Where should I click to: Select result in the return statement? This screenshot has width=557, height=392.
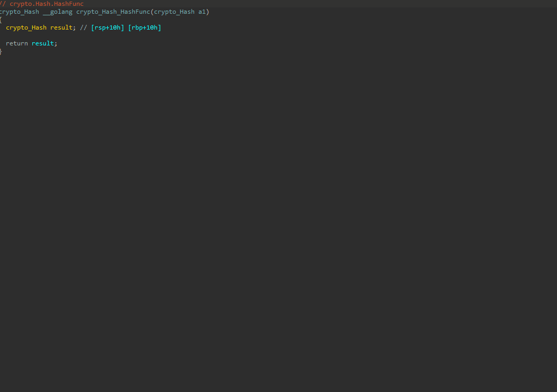tap(43, 43)
